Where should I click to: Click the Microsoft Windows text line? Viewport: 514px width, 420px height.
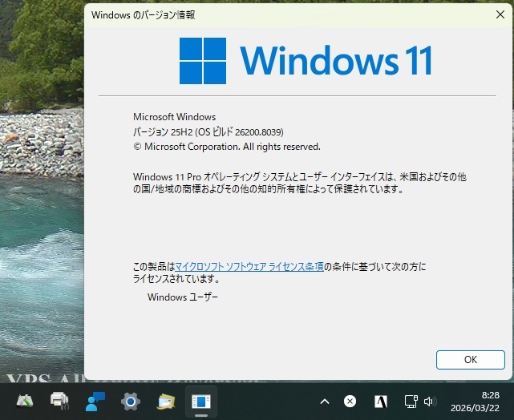[x=174, y=117]
